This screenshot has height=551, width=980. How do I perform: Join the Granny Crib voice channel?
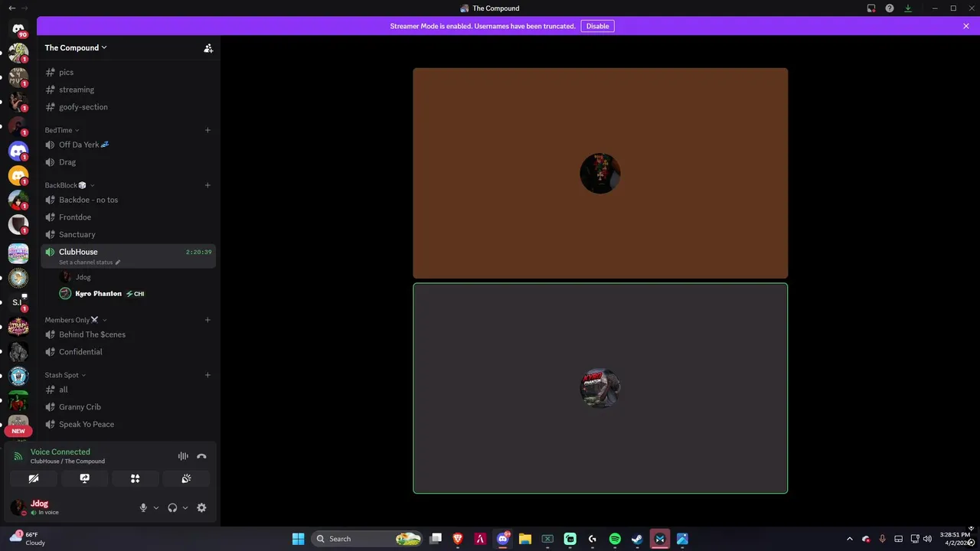click(x=128, y=407)
